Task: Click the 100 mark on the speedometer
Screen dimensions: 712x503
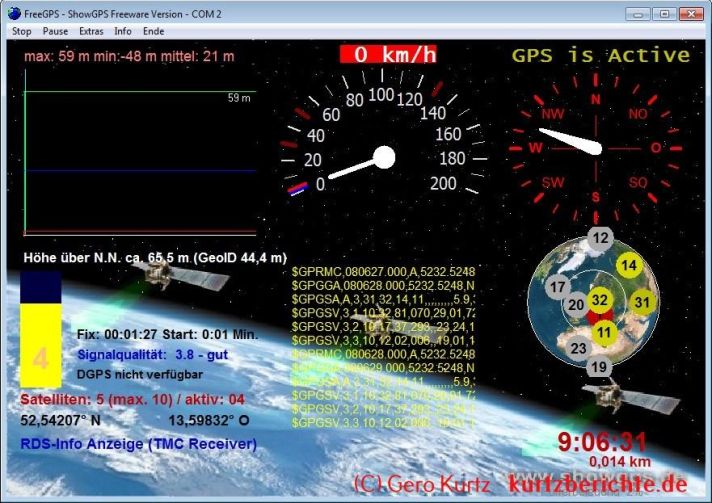Action: pos(381,95)
